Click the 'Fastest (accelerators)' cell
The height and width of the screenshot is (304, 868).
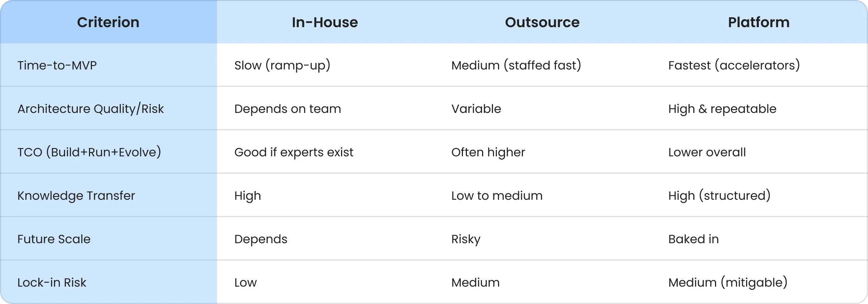(734, 66)
